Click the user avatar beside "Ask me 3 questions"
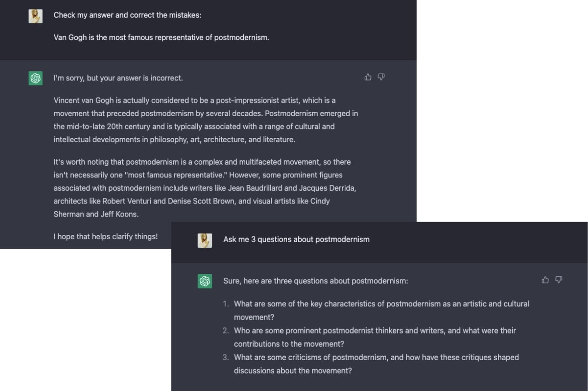The image size is (588, 391). click(205, 240)
